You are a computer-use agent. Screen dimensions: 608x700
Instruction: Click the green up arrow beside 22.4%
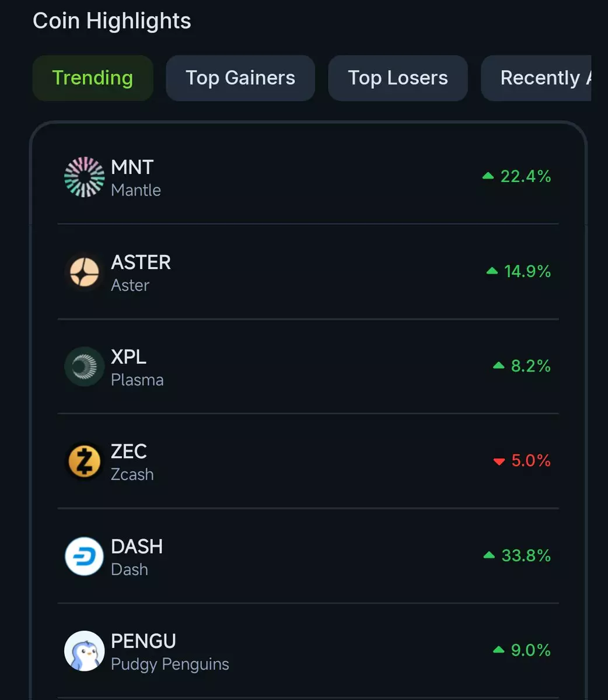click(488, 176)
